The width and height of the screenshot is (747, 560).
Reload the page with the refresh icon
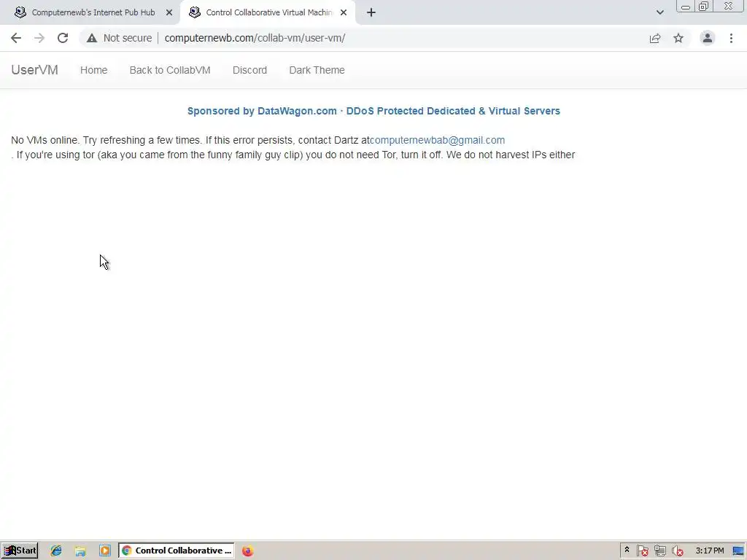[x=63, y=38]
